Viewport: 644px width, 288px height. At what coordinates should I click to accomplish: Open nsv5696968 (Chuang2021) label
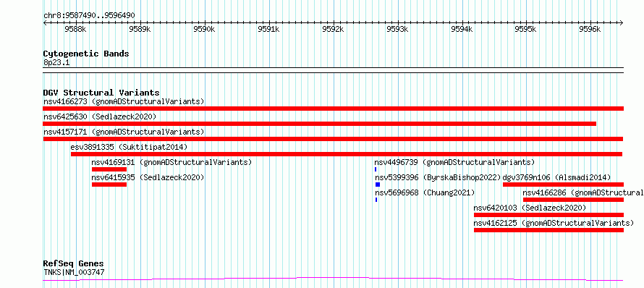425,192
